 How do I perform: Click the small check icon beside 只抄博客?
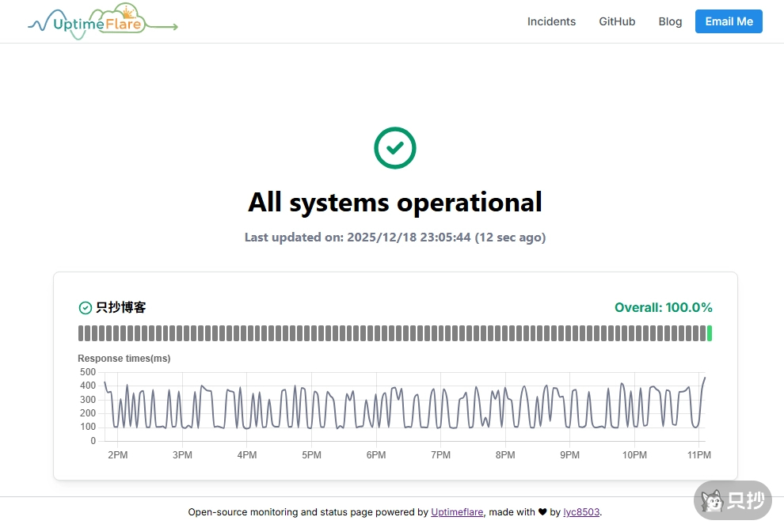pos(86,308)
